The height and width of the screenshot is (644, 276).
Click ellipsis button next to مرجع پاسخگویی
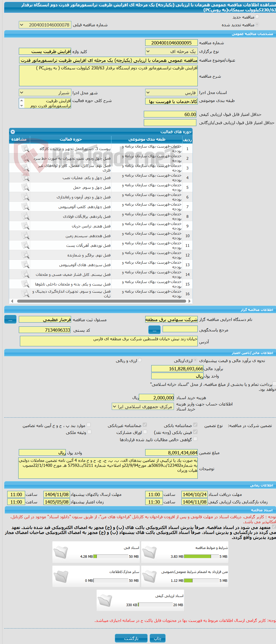point(154,329)
